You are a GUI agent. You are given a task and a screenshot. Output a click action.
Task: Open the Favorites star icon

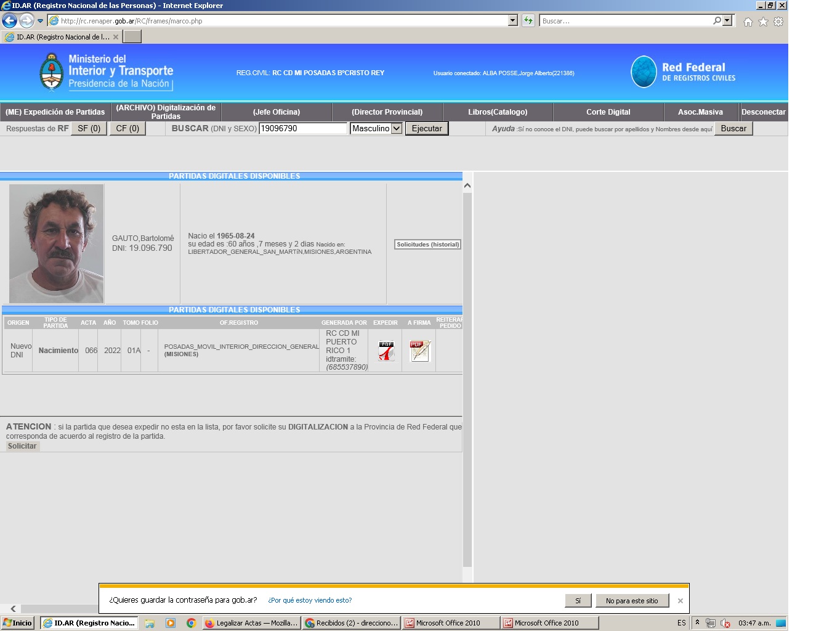[x=763, y=22]
